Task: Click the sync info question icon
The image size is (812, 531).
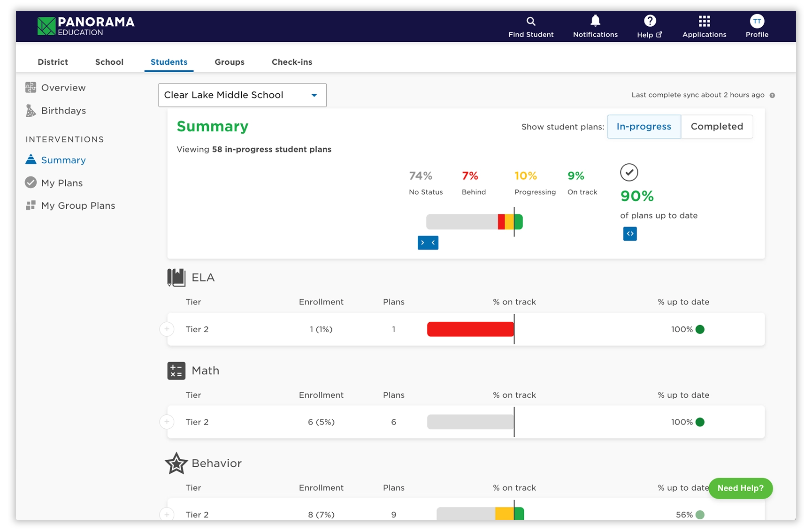Action: pos(772,95)
